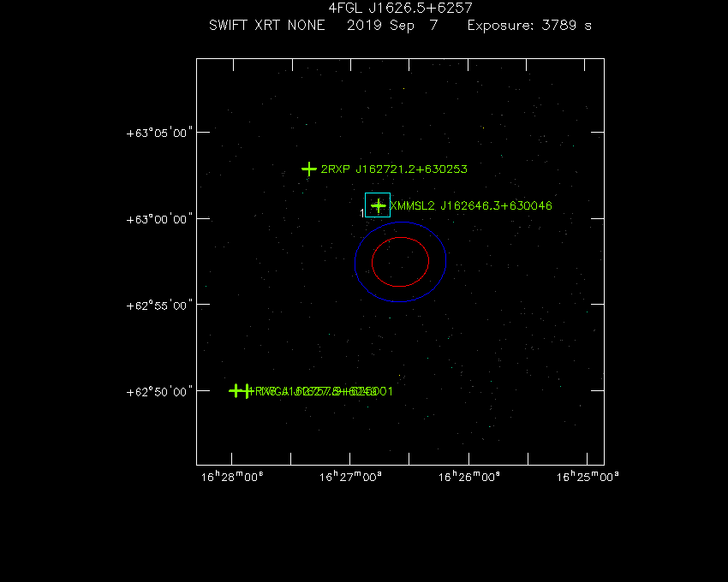Click the Exposure: 3789 s label

click(529, 25)
